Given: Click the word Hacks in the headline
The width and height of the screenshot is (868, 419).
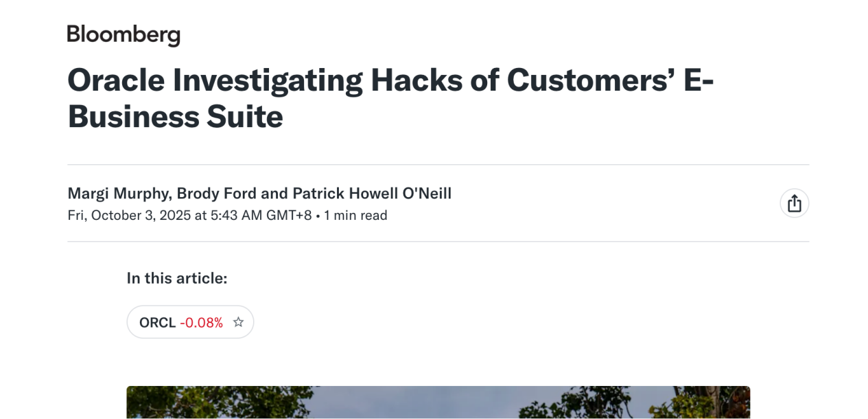Looking at the screenshot, I should (418, 80).
